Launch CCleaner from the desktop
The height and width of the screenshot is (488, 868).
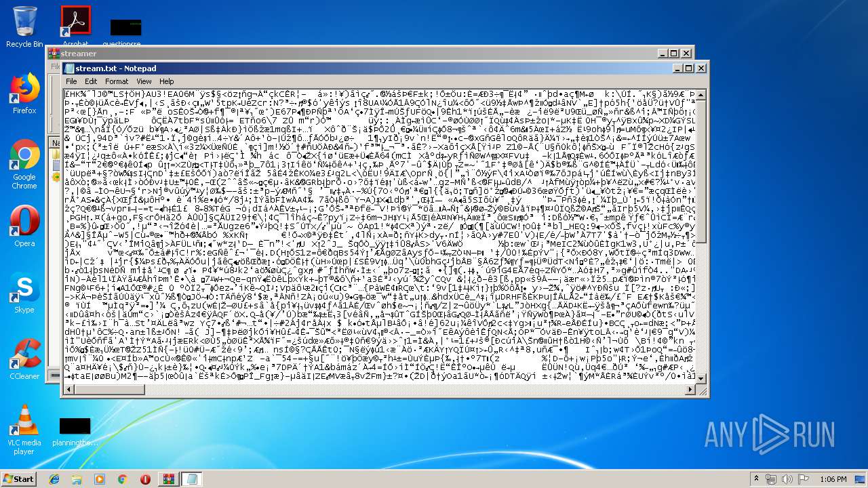[x=24, y=359]
